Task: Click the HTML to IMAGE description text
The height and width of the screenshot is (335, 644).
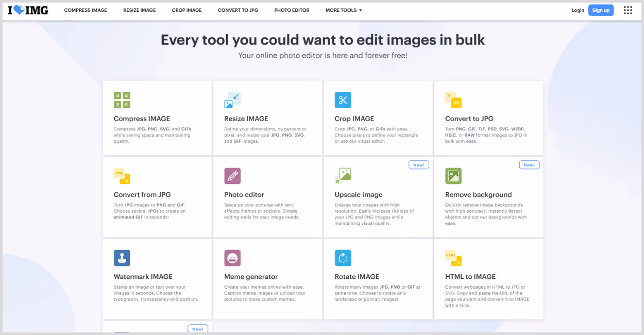Action: [487, 296]
